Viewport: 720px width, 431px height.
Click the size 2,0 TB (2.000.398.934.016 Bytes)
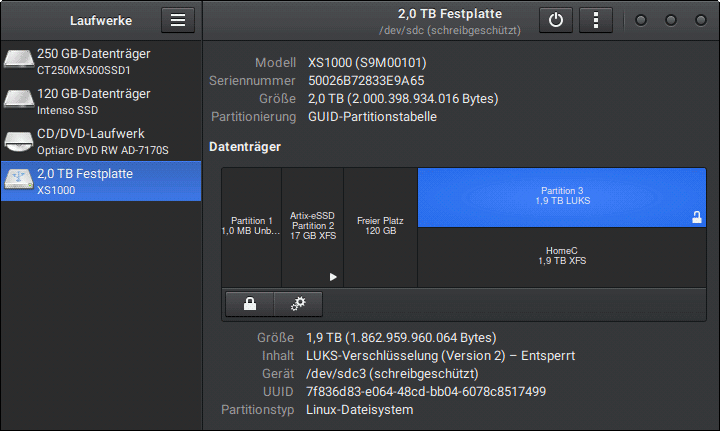pyautogui.click(x=403, y=99)
